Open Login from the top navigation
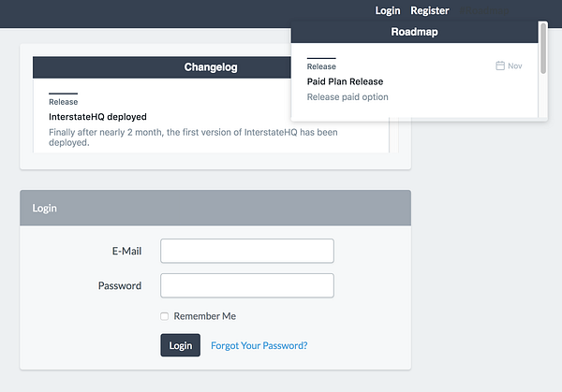This screenshot has height=392, width=562. pos(387,11)
